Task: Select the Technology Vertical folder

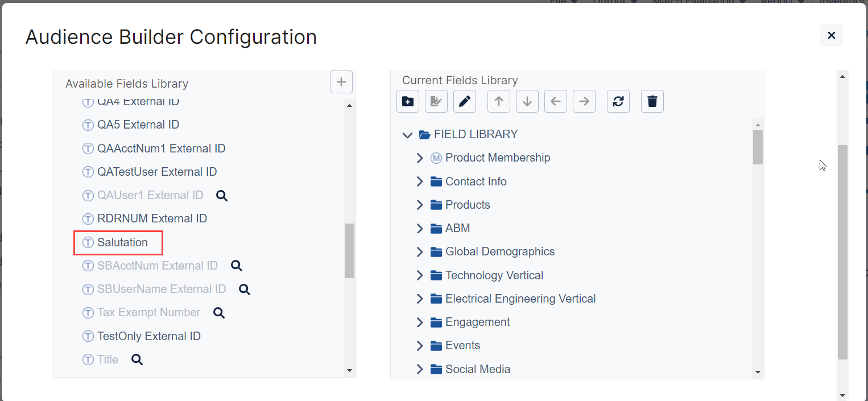Action: [494, 275]
